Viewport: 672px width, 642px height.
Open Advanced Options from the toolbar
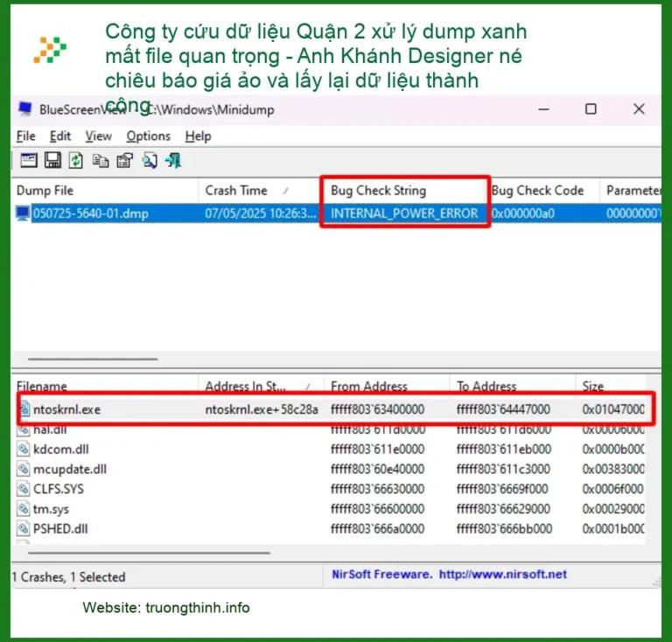(x=29, y=161)
